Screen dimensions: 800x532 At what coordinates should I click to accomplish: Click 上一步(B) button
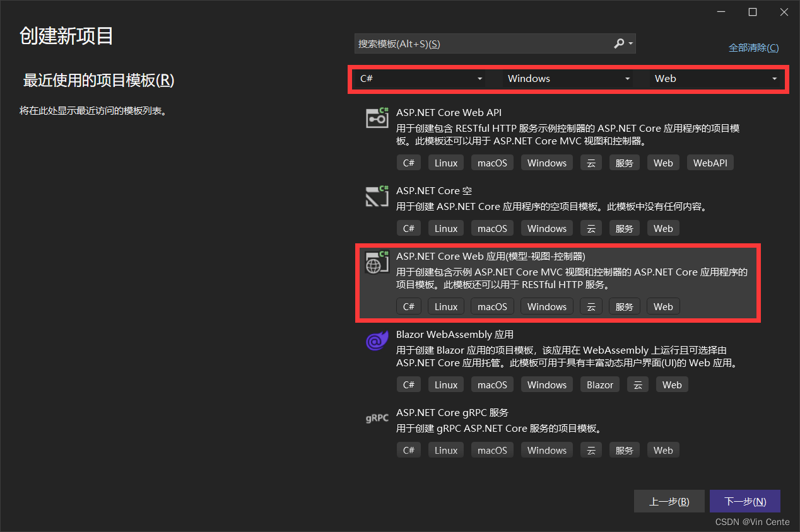click(x=669, y=502)
